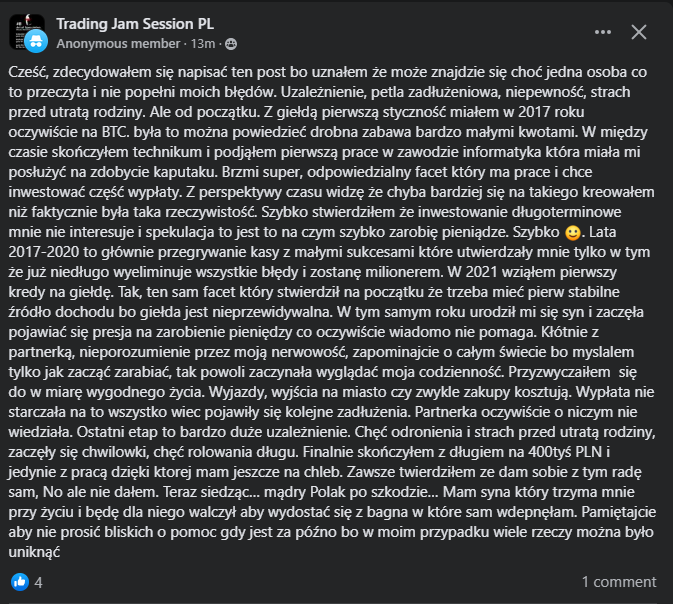Close the post with the X
Viewport: 673px width, 604px height.
[x=640, y=31]
